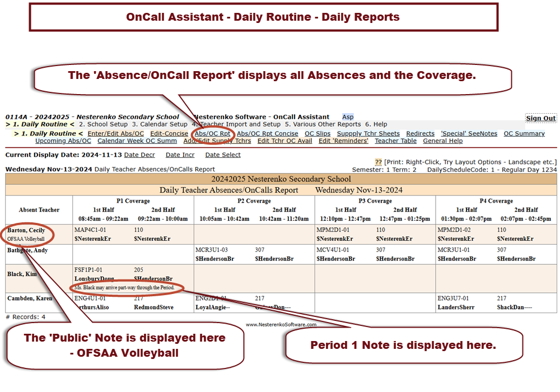Viewport: 560px width, 392px height.
Task: Decrease the display date with Date Decr
Action: pos(139,155)
